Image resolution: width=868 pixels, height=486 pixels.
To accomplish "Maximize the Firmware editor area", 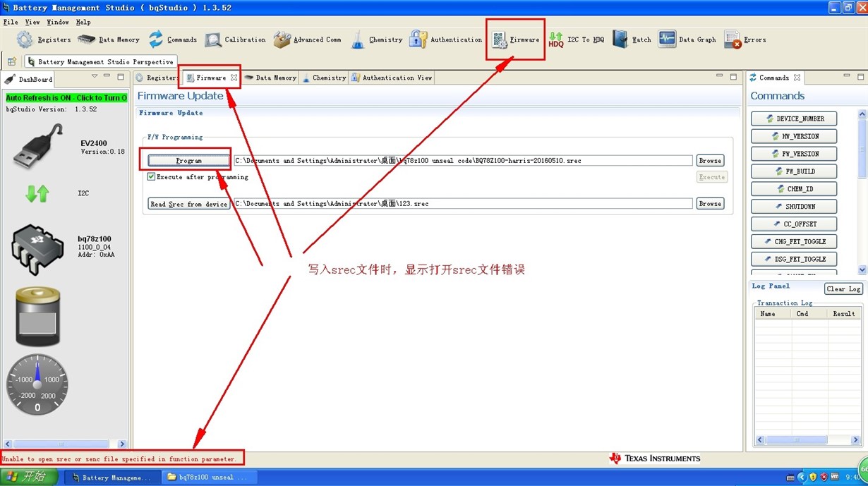I will click(733, 76).
